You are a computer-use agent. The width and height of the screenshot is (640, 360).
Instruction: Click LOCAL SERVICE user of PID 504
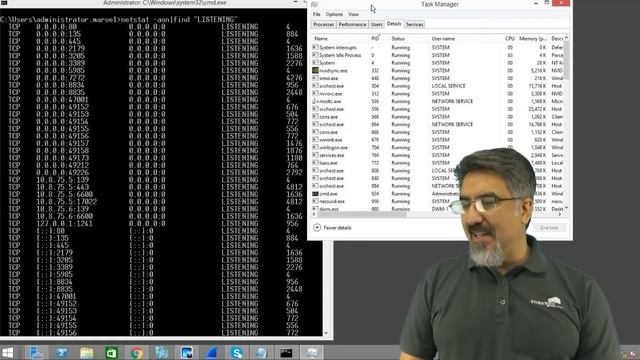(x=448, y=86)
